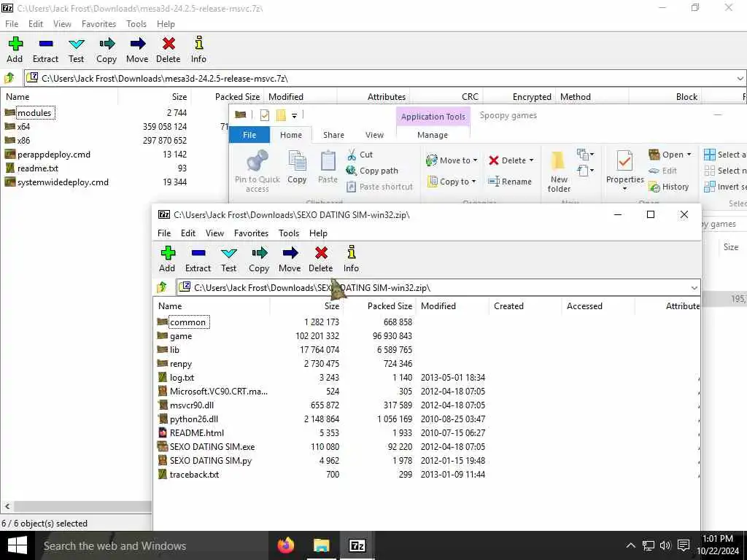
Task: Click Rename in Explorer ribbon
Action: coord(510,182)
